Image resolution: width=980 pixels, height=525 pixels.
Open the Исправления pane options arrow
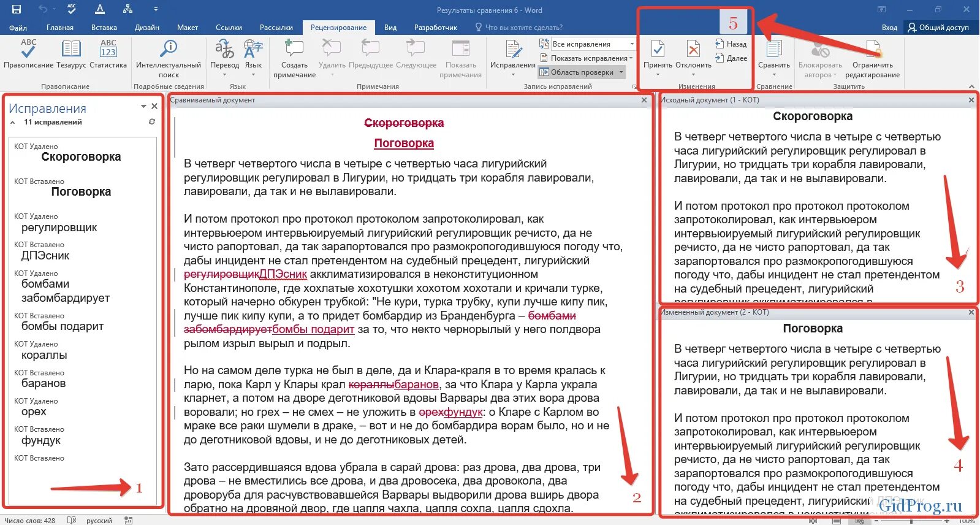[x=143, y=106]
